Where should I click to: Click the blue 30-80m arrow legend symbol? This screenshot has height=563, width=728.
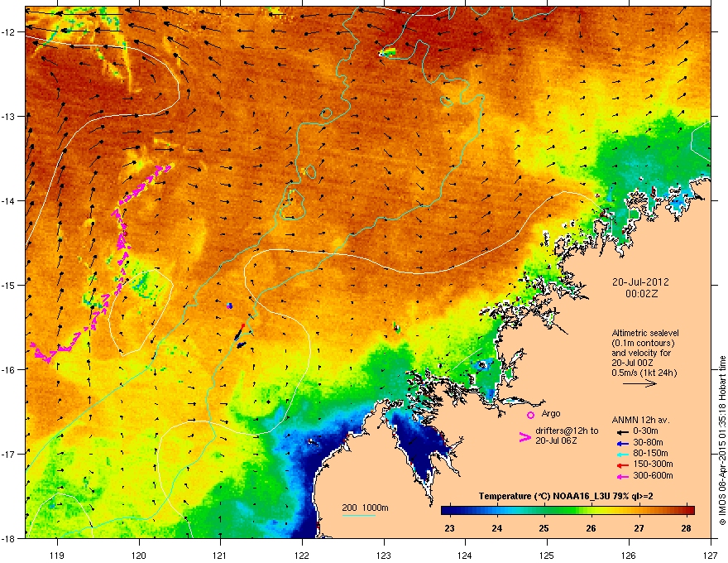tap(622, 443)
